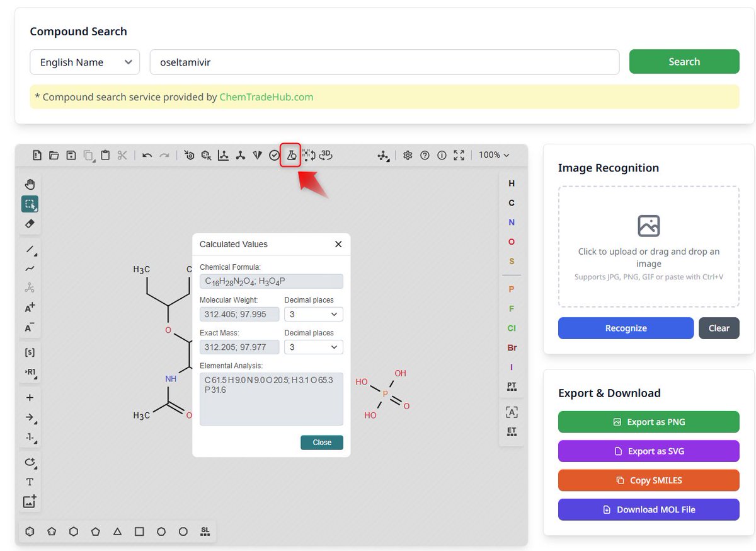Open the English Name search type dropdown

pos(85,62)
